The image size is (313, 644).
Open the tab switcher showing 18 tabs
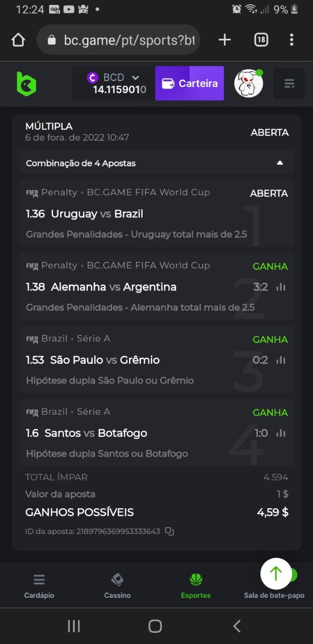[261, 40]
